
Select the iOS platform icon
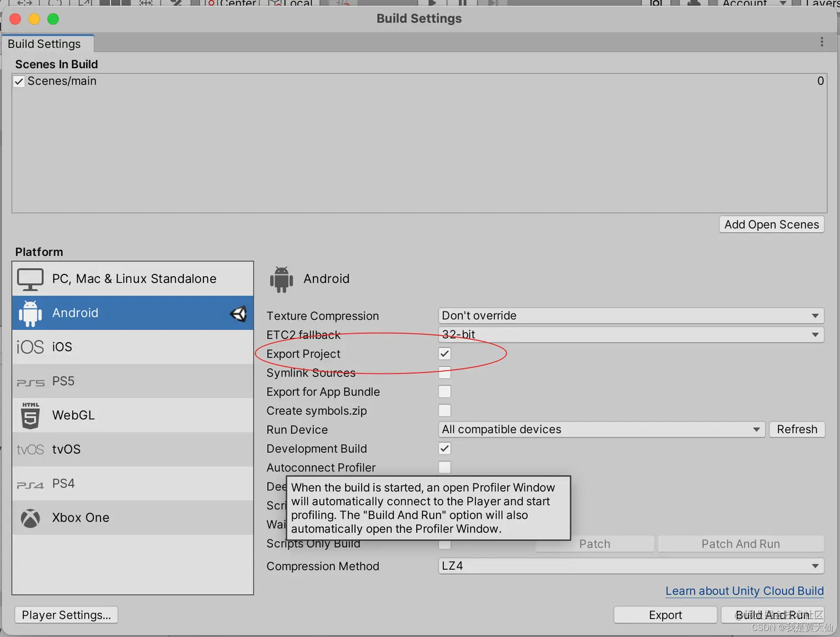[x=30, y=347]
